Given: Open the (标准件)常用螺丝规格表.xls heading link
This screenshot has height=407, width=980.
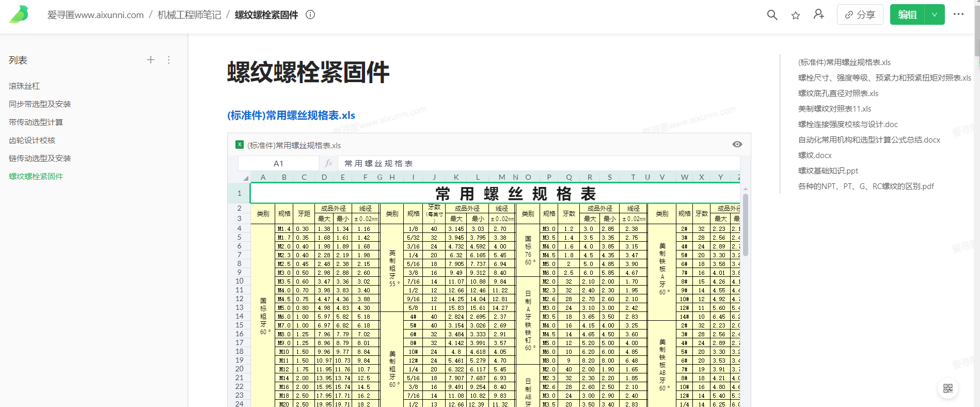Looking at the screenshot, I should (x=291, y=115).
